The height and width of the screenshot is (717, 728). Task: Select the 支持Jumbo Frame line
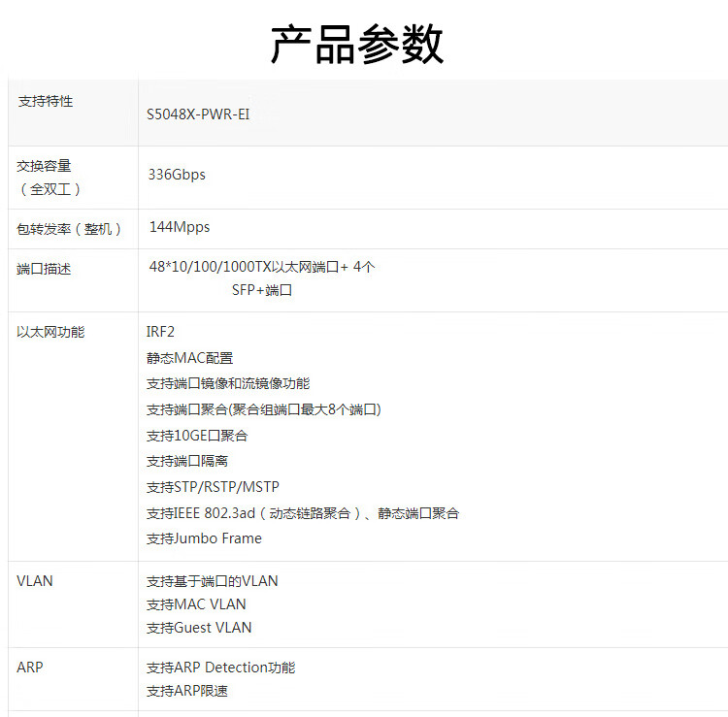204,538
